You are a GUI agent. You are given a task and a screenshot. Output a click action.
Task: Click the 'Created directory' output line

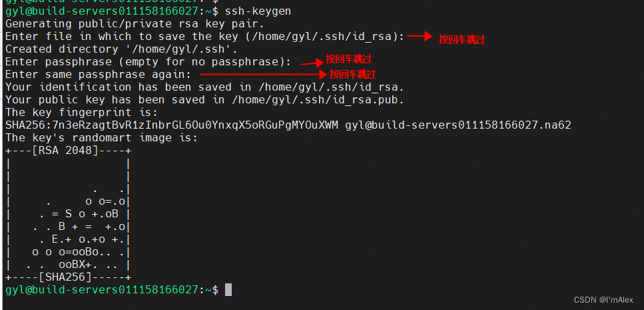pos(122,49)
